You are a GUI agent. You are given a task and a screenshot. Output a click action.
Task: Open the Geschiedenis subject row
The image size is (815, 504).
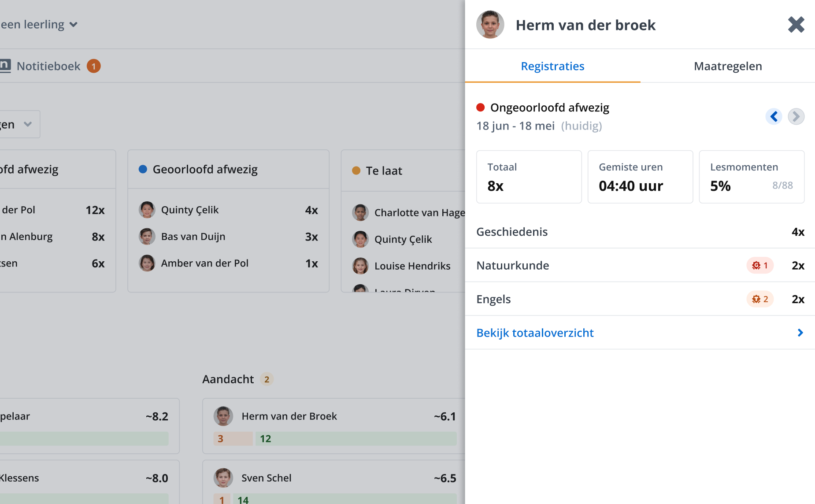click(x=640, y=232)
